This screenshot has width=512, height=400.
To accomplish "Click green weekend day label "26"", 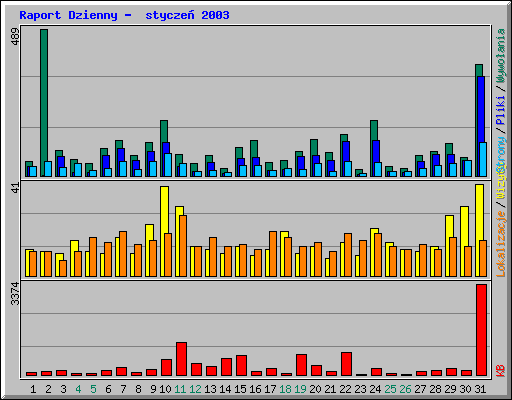I will [x=405, y=389].
